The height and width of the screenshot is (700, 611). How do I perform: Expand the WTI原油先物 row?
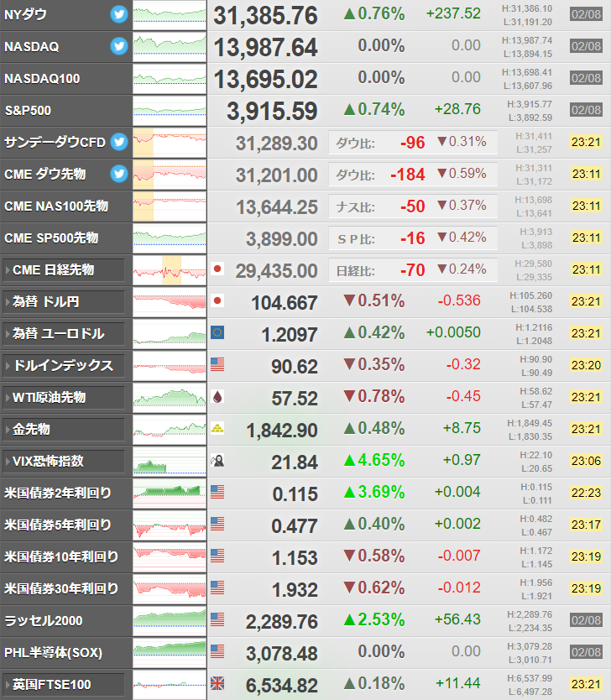point(64,398)
